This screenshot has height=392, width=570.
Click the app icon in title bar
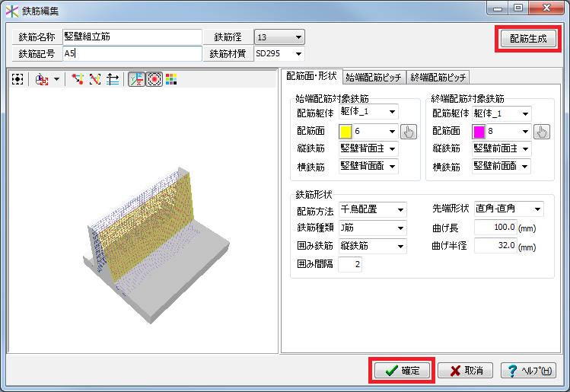coord(11,11)
